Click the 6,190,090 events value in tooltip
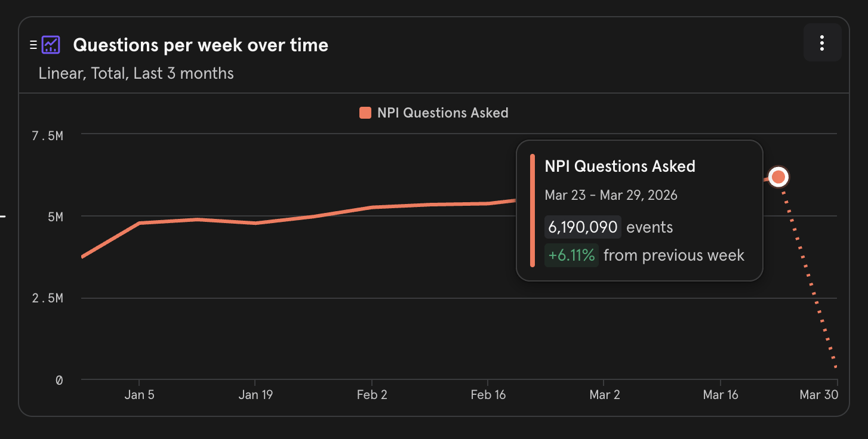This screenshot has height=439, width=868. [x=583, y=227]
